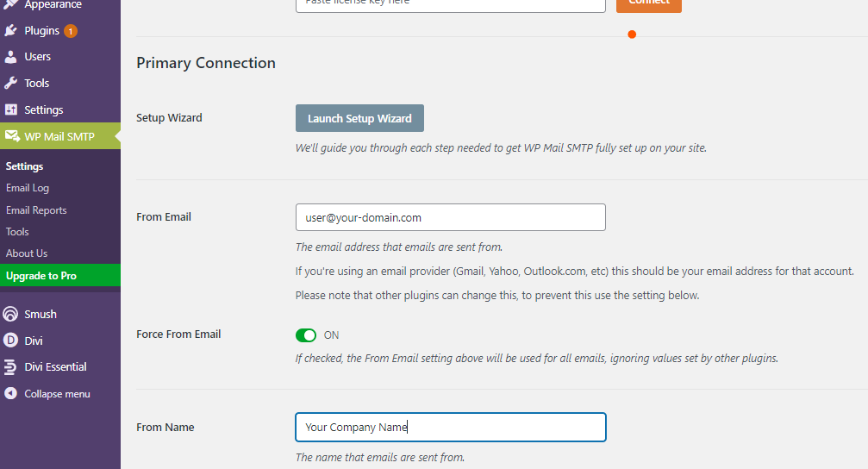Open the About Us submenu item
The image size is (868, 469).
(x=27, y=253)
